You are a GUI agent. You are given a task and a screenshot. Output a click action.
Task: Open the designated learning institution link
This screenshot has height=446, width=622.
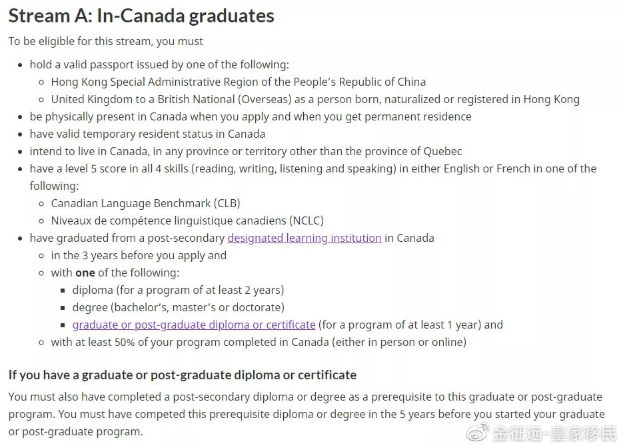pos(304,238)
